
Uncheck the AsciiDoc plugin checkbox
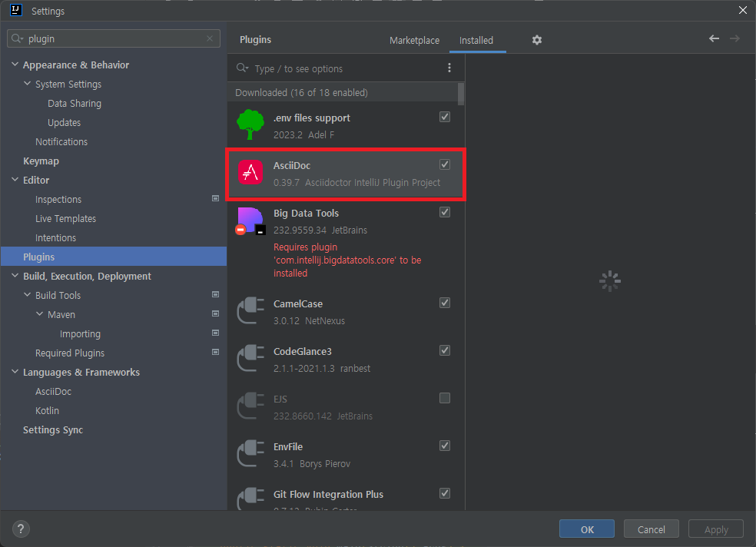(445, 164)
